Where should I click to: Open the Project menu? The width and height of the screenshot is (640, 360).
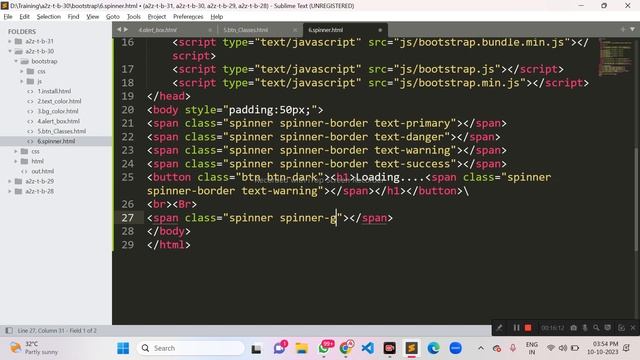tap(157, 17)
